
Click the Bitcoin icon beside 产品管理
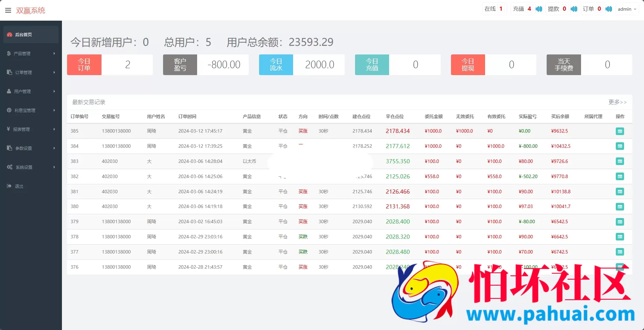click(8, 53)
